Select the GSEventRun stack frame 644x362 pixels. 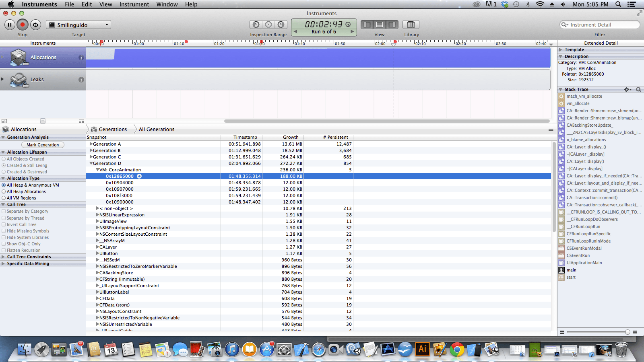(x=578, y=255)
